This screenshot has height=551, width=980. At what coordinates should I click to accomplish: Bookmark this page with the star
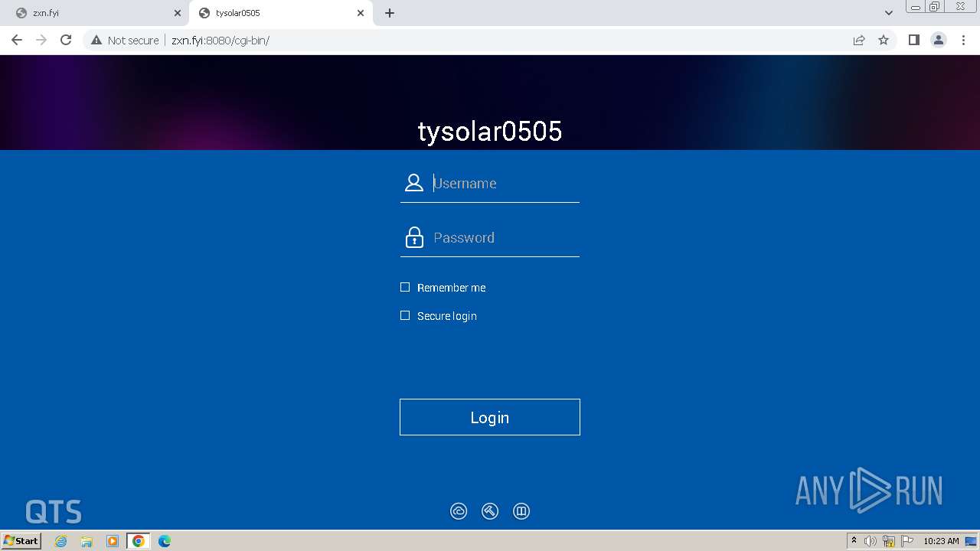click(884, 40)
